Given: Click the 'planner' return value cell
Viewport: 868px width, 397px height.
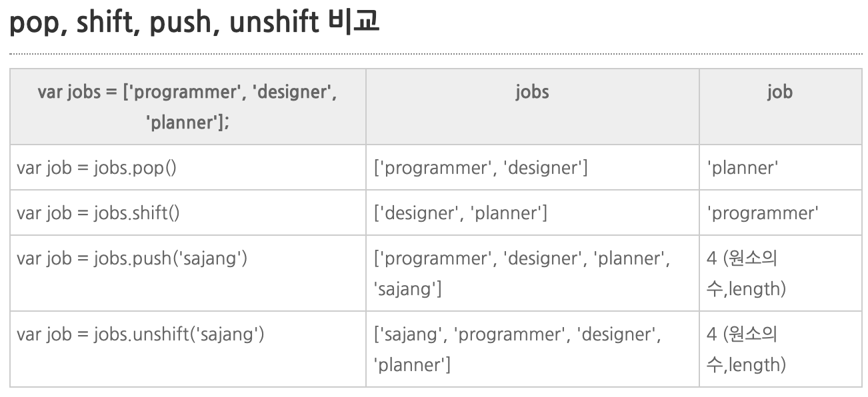Looking at the screenshot, I should [780, 167].
